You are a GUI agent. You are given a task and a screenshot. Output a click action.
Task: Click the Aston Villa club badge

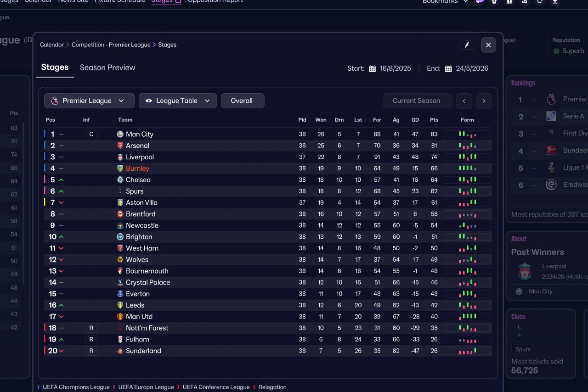point(120,202)
